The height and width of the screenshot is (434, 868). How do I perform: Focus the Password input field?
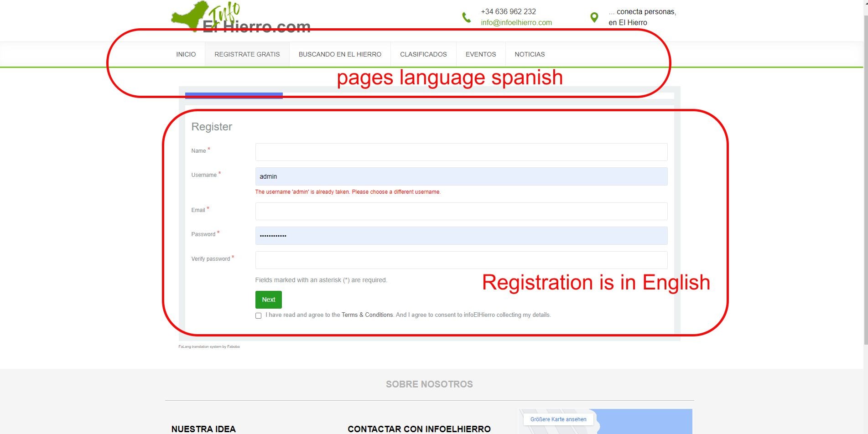(461, 236)
